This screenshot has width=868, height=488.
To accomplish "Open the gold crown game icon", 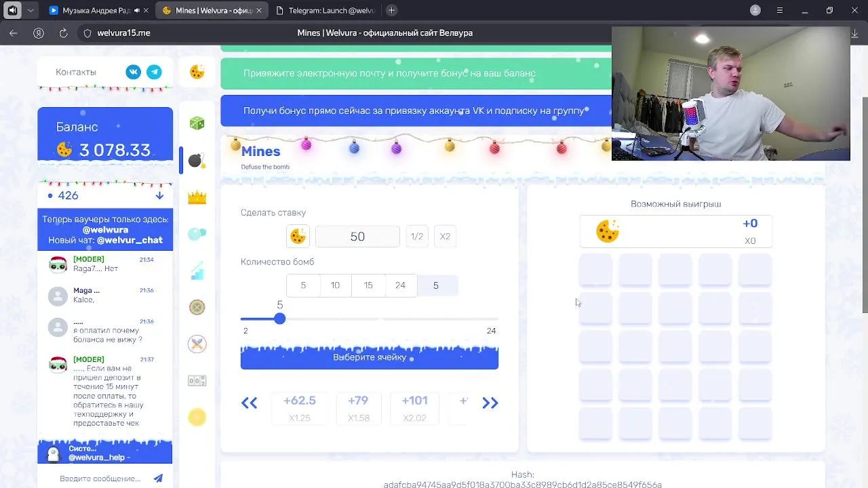I will point(197,197).
